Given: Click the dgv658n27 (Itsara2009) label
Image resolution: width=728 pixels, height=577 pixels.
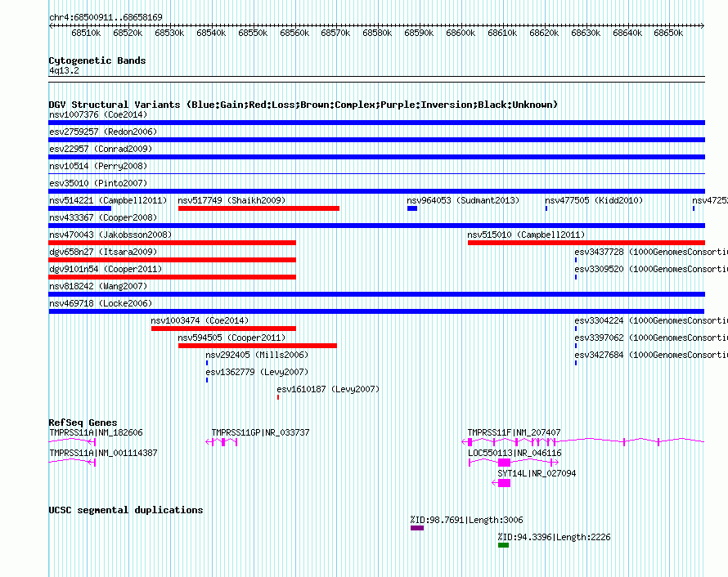Looking at the screenshot, I should (103, 252).
